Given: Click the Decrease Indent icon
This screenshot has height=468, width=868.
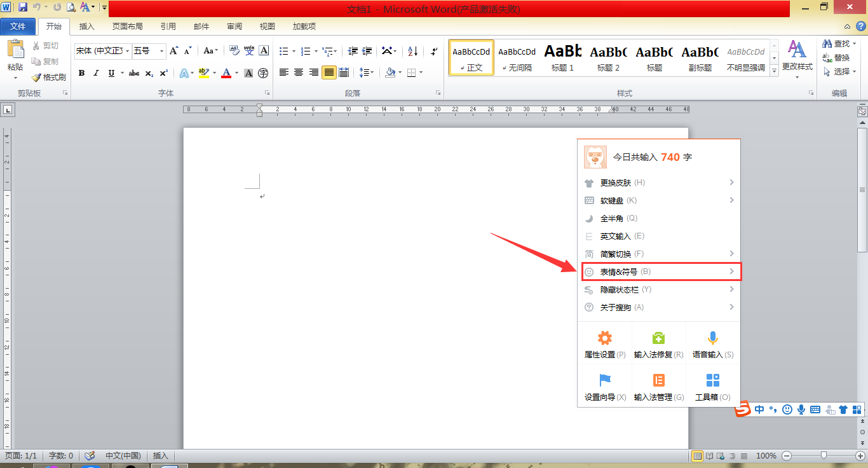Looking at the screenshot, I should tap(353, 51).
